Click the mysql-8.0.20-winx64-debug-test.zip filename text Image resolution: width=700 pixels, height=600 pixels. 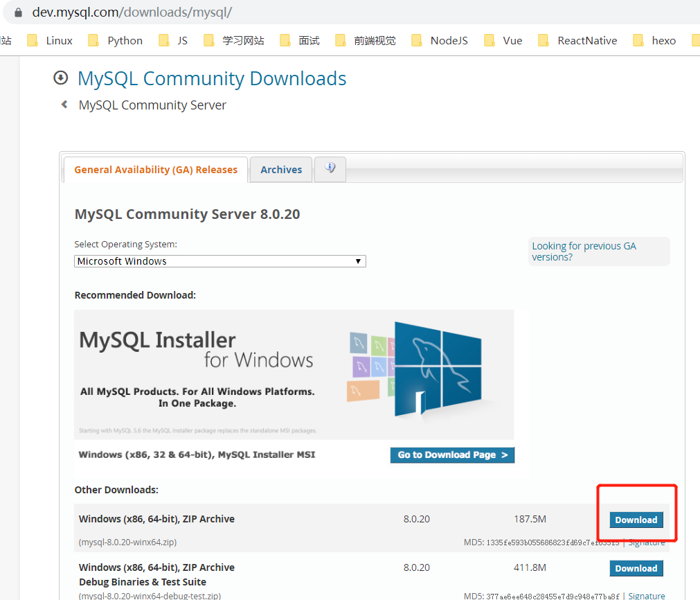coord(150,596)
